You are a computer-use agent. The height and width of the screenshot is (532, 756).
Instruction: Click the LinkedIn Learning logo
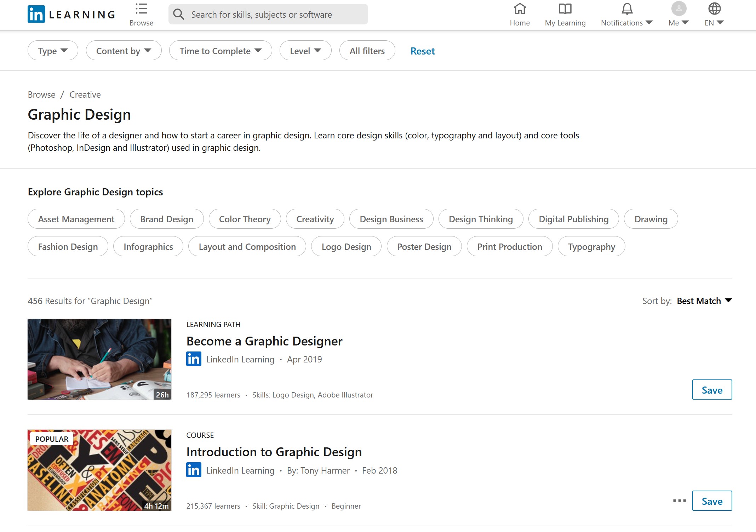click(71, 14)
